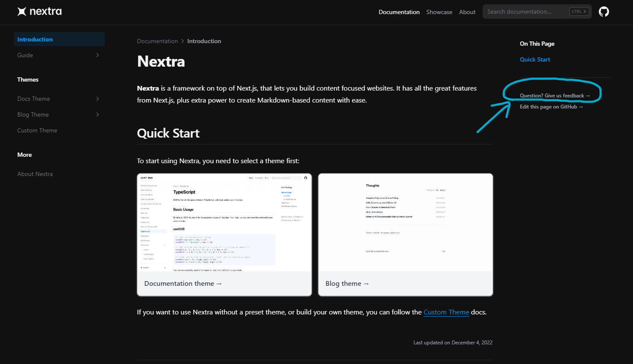The image size is (633, 364).
Task: Open the Documentation nav item
Action: pos(399,12)
